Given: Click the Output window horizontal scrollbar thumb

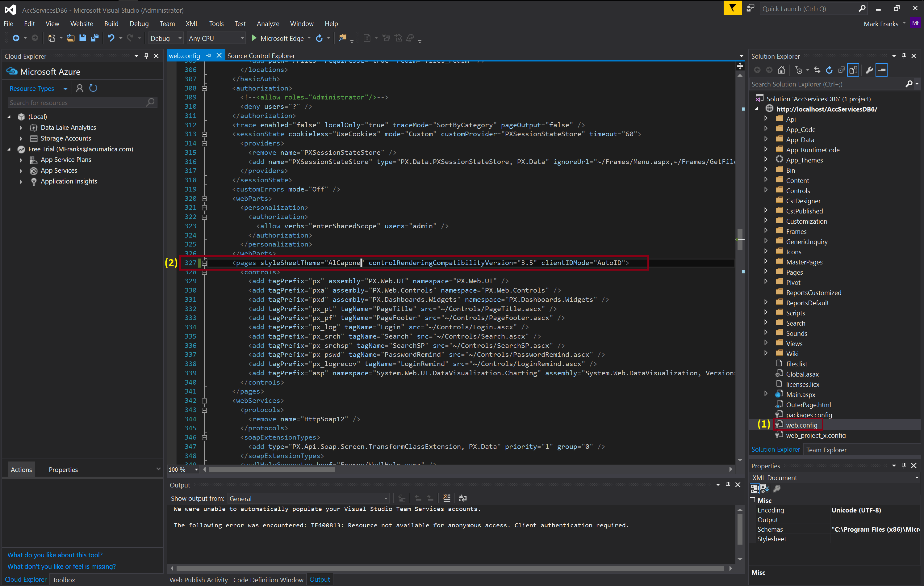Looking at the screenshot, I should tap(450, 568).
